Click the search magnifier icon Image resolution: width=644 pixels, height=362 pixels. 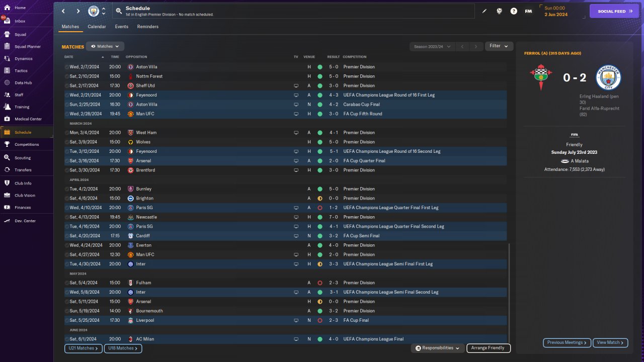click(119, 11)
